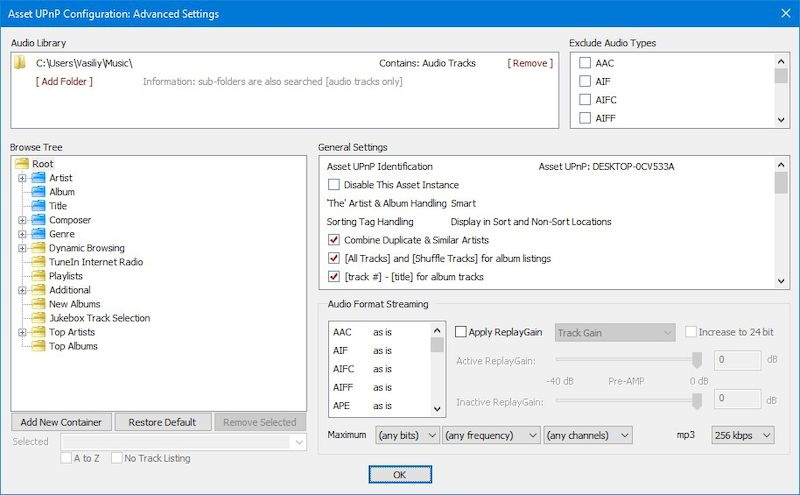Click scroll down arrow in Exclude Audio Types
The height and width of the screenshot is (495, 800).
point(781,120)
